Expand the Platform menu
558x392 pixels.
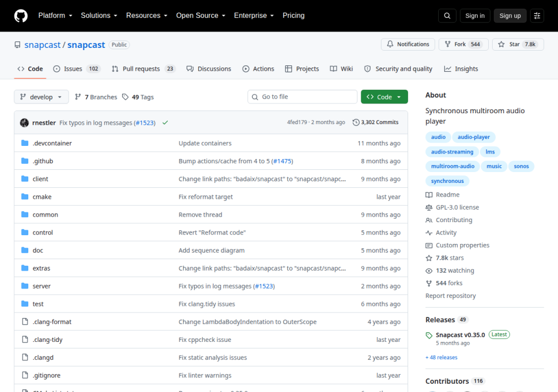[x=55, y=16]
